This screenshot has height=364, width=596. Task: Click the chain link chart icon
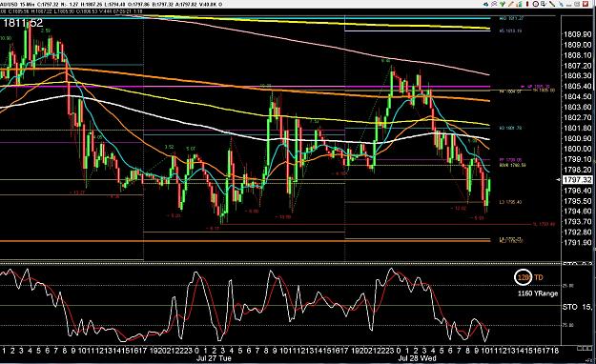point(494,4)
